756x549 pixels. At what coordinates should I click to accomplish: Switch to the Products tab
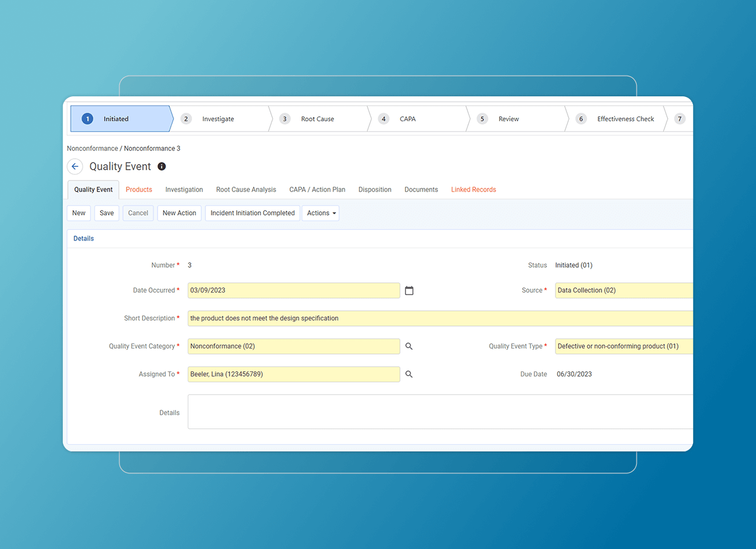(139, 189)
